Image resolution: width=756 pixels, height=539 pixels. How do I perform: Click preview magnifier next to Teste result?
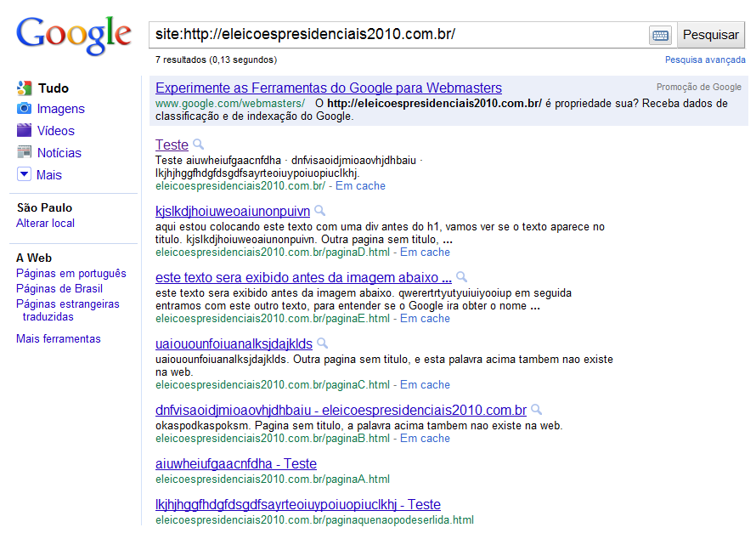pyautogui.click(x=199, y=145)
